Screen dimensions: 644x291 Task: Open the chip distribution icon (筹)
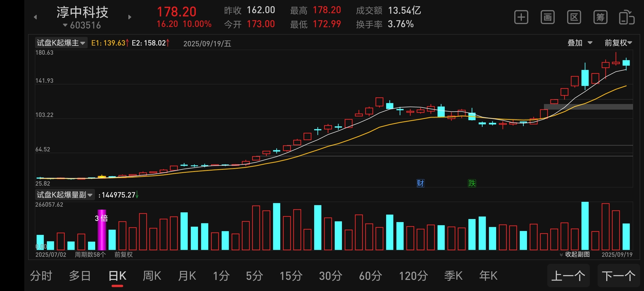pyautogui.click(x=600, y=18)
